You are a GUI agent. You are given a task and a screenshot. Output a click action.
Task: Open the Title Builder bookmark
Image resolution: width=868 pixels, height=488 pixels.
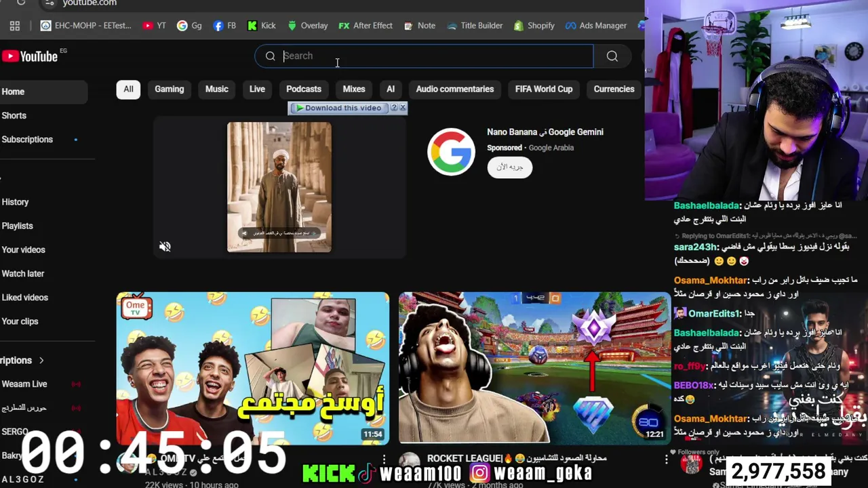475,26
